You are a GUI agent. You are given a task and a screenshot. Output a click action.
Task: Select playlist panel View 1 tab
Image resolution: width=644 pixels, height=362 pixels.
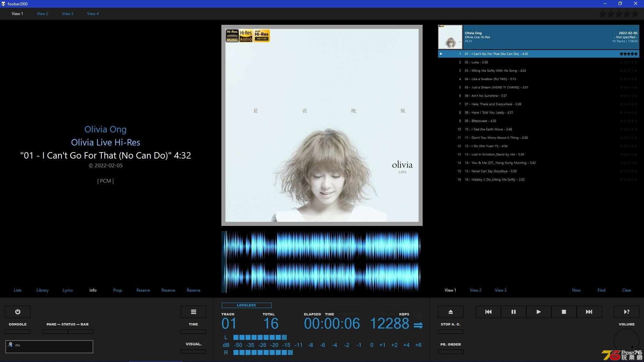point(450,290)
